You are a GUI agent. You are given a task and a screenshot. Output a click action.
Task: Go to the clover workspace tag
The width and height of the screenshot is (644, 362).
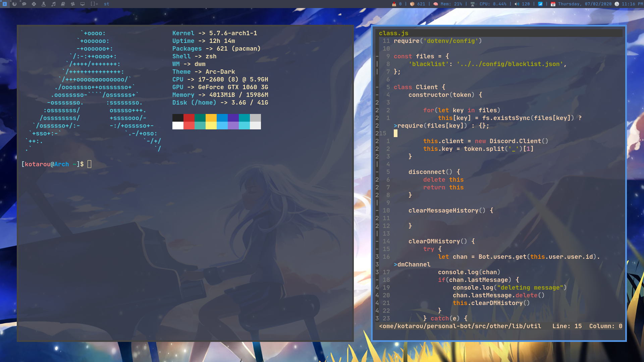34,4
